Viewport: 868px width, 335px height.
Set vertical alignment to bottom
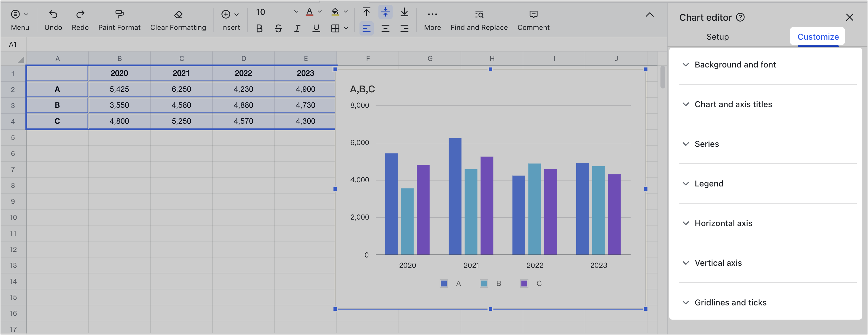click(404, 12)
